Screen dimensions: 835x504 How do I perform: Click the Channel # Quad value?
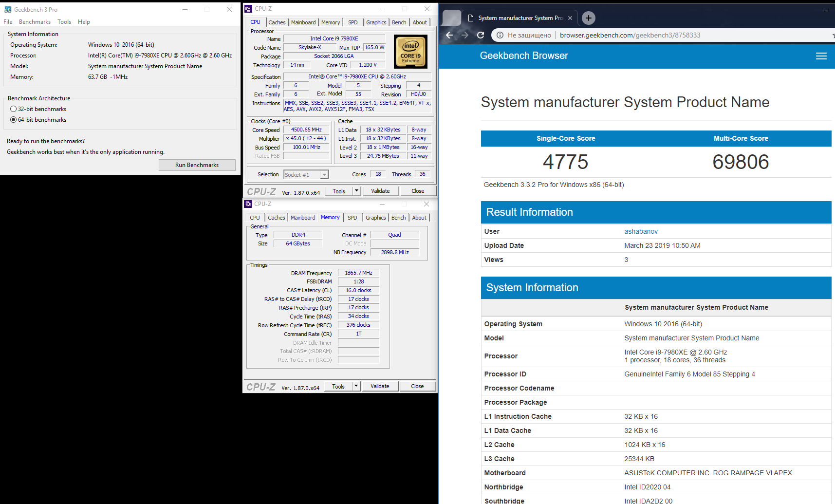point(395,235)
